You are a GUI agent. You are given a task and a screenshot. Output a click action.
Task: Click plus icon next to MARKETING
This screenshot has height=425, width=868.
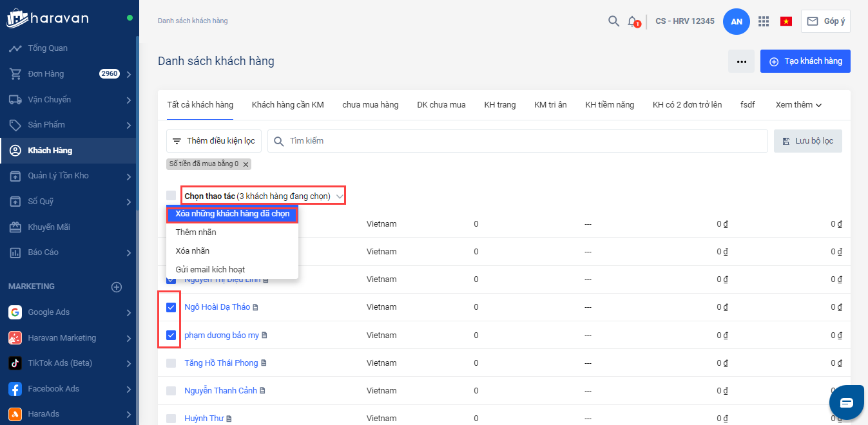[x=117, y=287]
